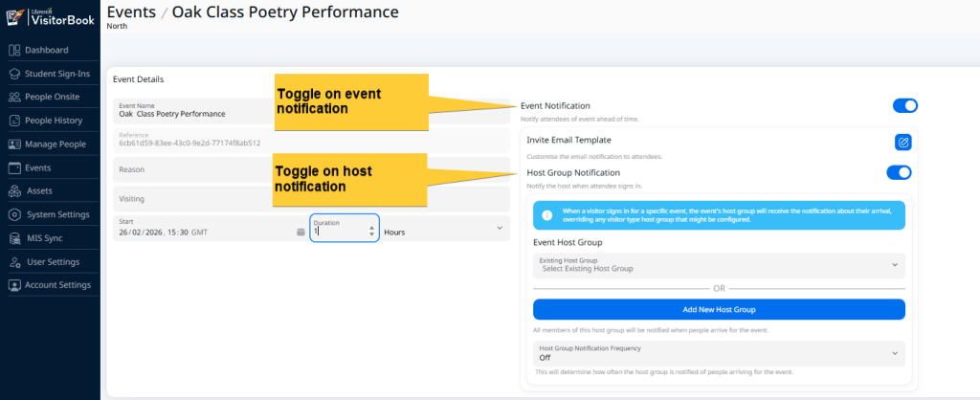The image size is (980, 400).
Task: Click the Assets cube icon
Action: click(14, 191)
